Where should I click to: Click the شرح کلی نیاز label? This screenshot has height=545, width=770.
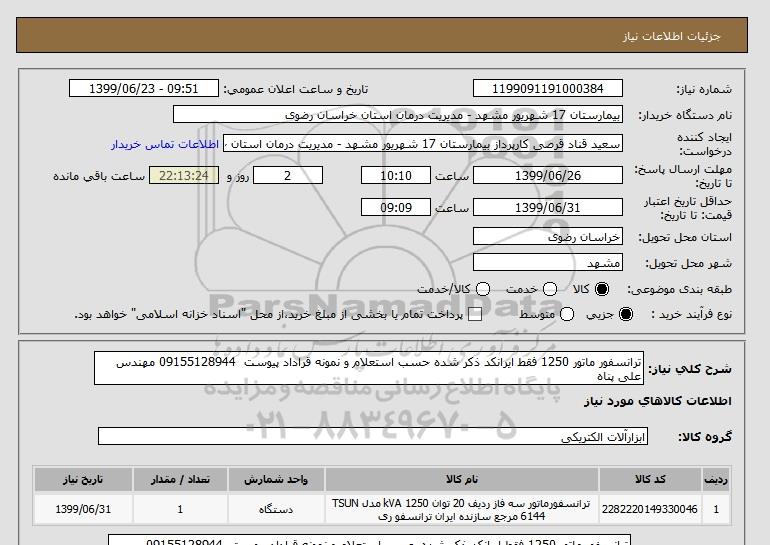click(690, 369)
